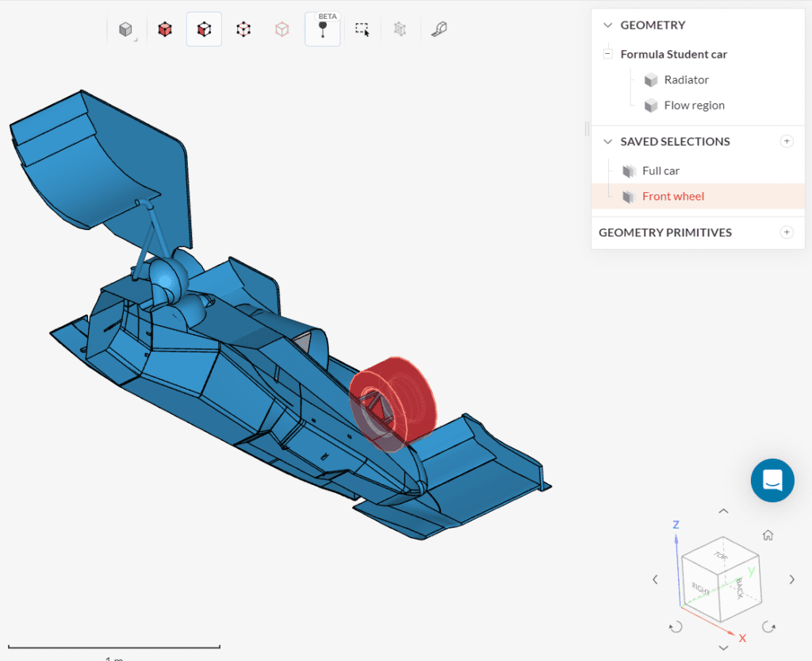Add a new saved selection
Image resolution: width=812 pixels, height=661 pixels.
787,140
